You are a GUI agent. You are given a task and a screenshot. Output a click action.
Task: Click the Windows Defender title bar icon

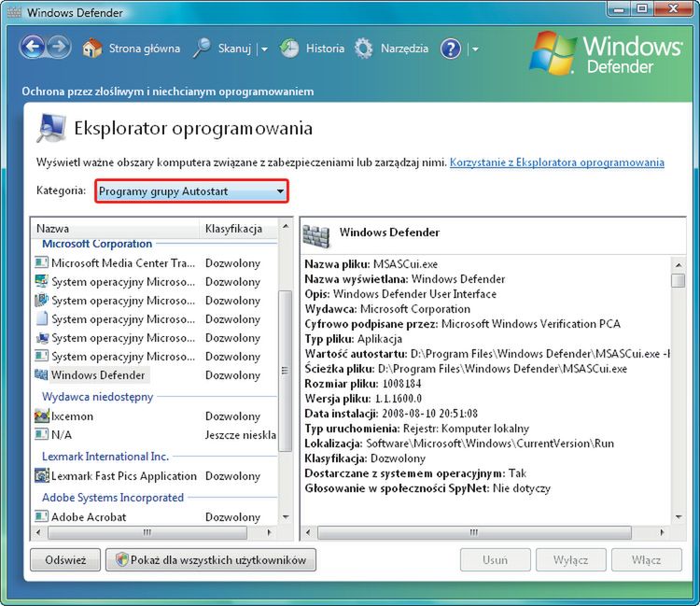(14, 12)
